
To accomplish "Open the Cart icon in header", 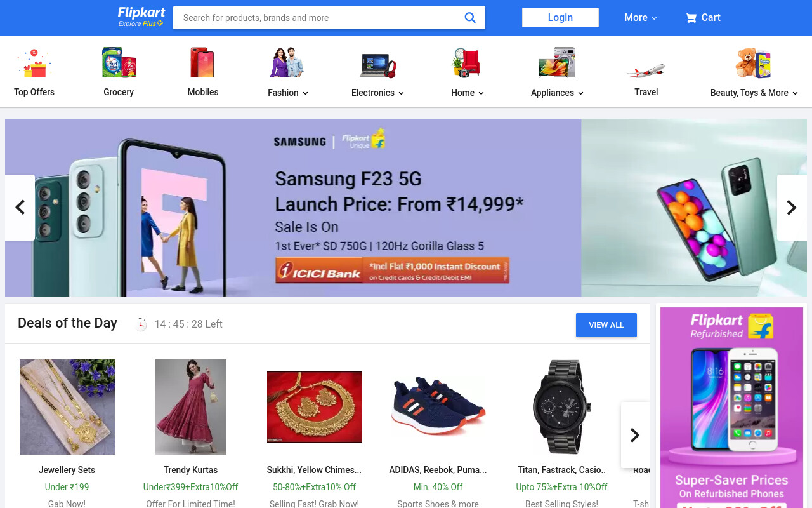I will (x=691, y=18).
